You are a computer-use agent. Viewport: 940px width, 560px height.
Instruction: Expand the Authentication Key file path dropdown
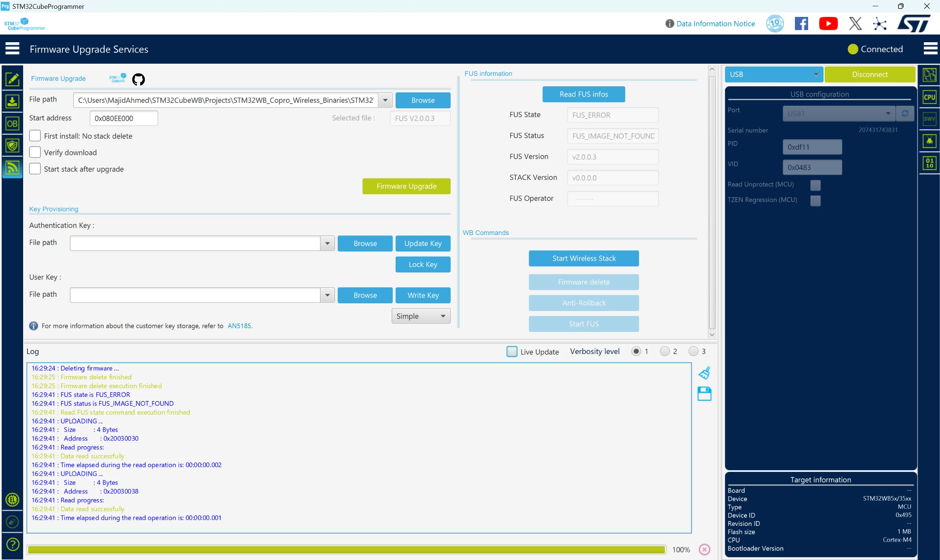(x=328, y=243)
